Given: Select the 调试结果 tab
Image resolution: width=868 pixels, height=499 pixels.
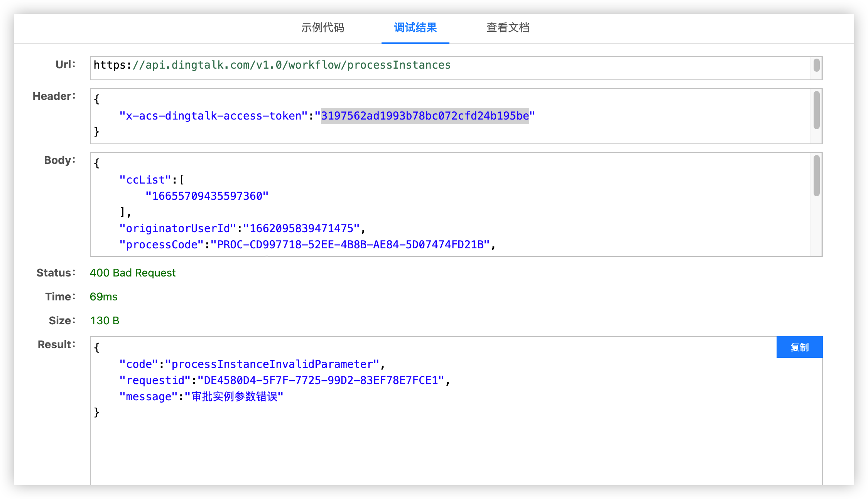Looking at the screenshot, I should [x=415, y=28].
